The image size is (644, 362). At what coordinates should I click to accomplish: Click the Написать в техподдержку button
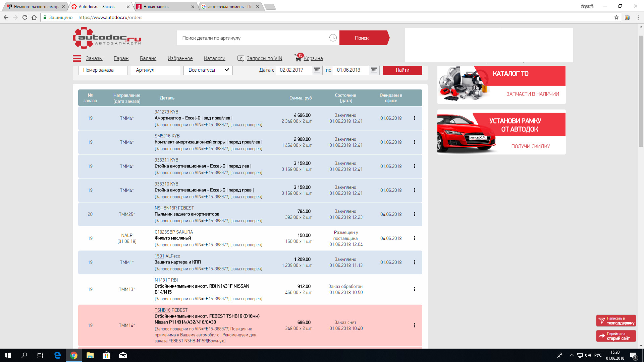(616, 321)
